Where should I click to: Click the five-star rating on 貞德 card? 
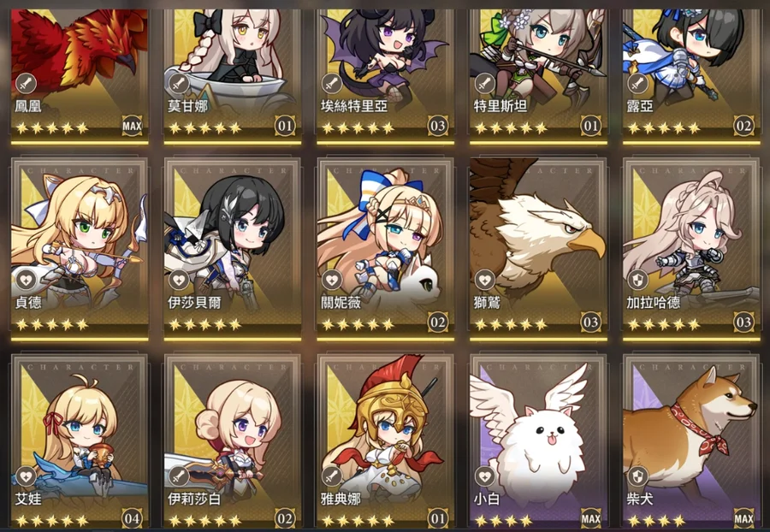pos(52,324)
